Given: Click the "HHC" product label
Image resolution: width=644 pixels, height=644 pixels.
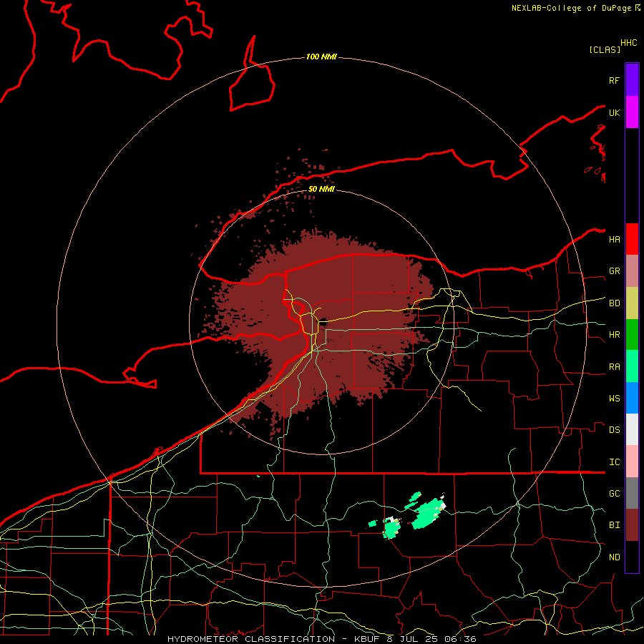Looking at the screenshot, I should pyautogui.click(x=628, y=43).
